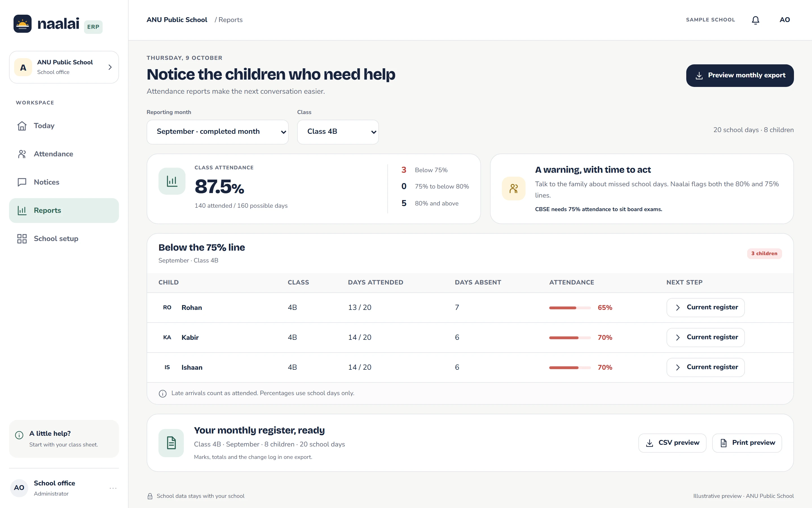Click the lock icon in footer
This screenshot has width=812, height=508.
pyautogui.click(x=150, y=496)
